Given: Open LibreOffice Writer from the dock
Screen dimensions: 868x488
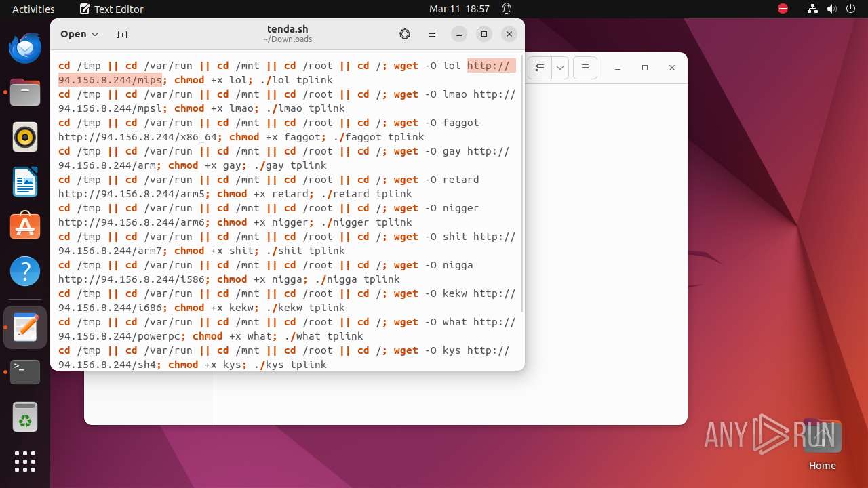Looking at the screenshot, I should pyautogui.click(x=25, y=182).
